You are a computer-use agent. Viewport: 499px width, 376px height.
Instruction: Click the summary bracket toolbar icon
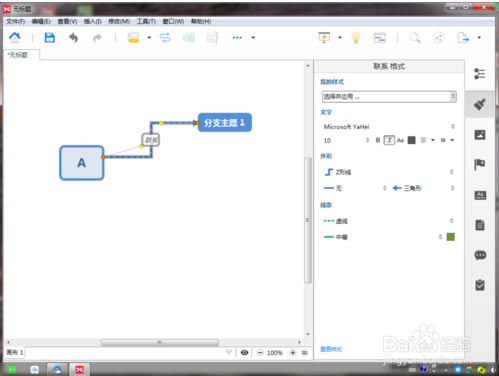[212, 37]
